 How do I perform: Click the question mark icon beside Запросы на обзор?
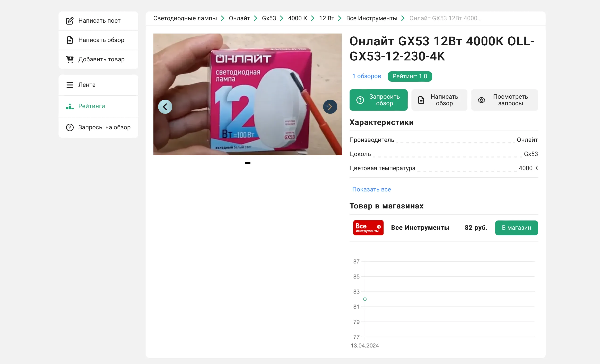point(70,127)
